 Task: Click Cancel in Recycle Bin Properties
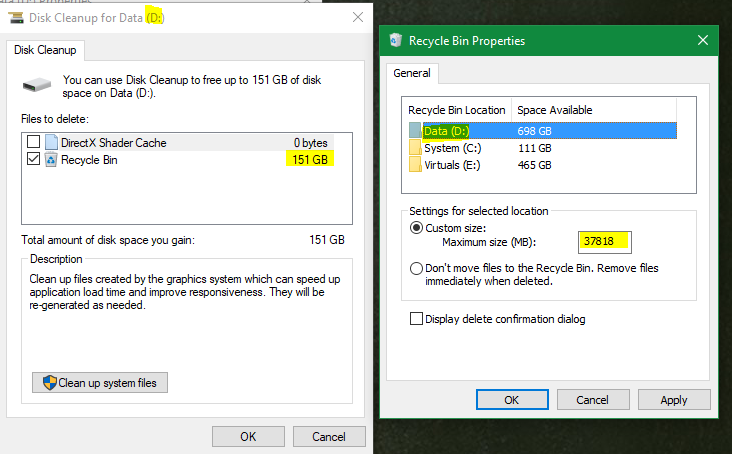593,400
